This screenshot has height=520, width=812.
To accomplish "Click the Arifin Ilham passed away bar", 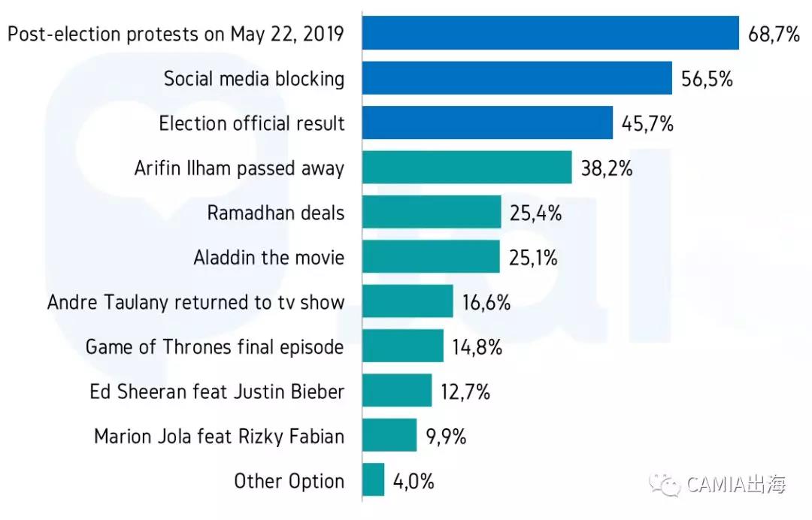I will coord(467,168).
